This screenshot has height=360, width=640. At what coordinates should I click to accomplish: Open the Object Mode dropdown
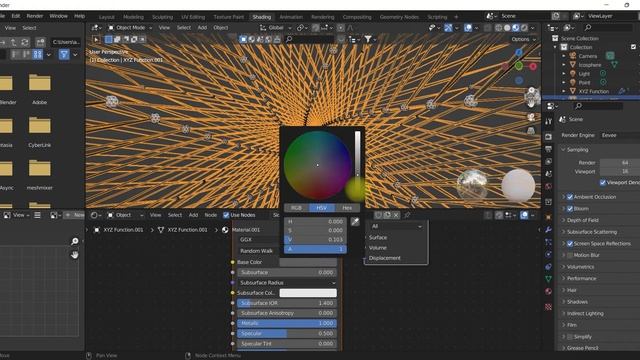click(x=130, y=28)
